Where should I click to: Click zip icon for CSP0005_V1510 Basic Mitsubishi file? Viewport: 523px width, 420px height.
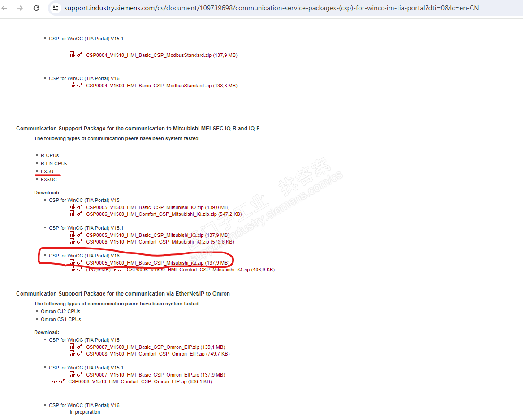tap(72, 234)
